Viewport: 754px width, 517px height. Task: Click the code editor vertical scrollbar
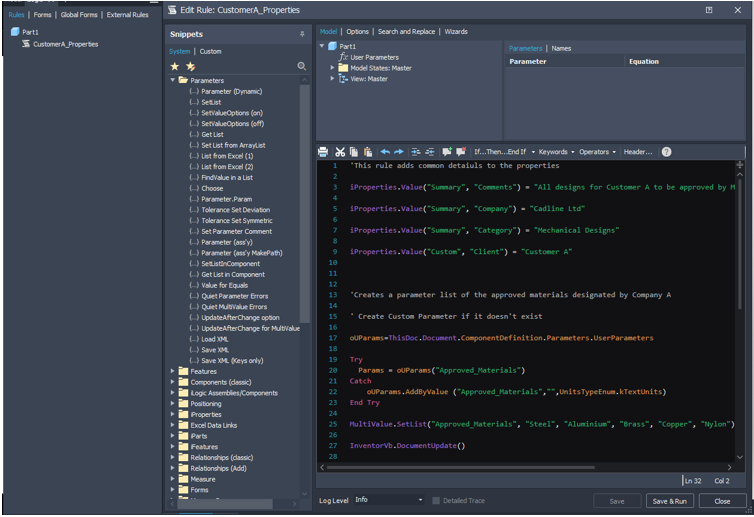pyautogui.click(x=740, y=243)
